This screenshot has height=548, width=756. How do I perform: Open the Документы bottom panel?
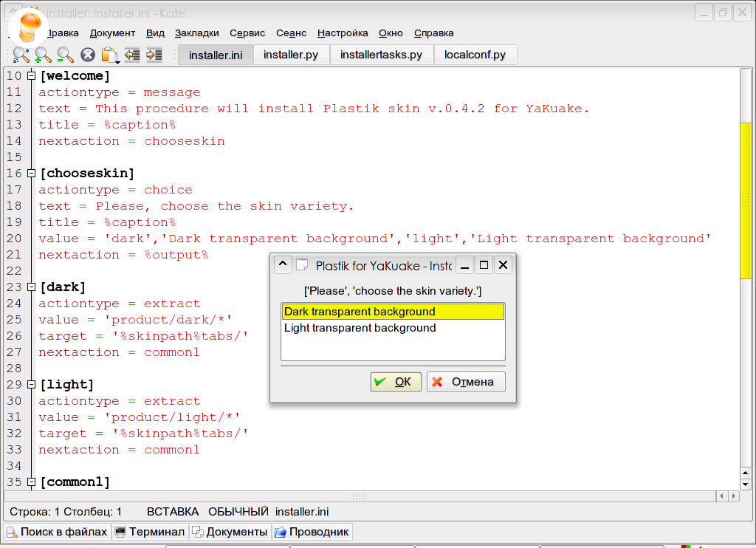[230, 532]
